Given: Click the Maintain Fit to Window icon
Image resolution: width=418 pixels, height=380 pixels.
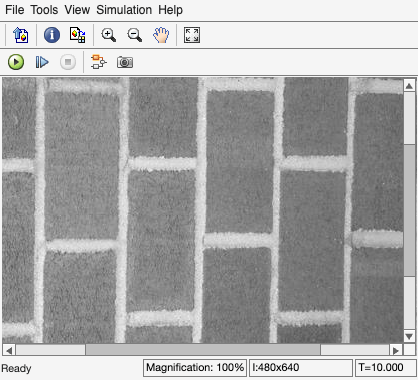Looking at the screenshot, I should click(192, 35).
